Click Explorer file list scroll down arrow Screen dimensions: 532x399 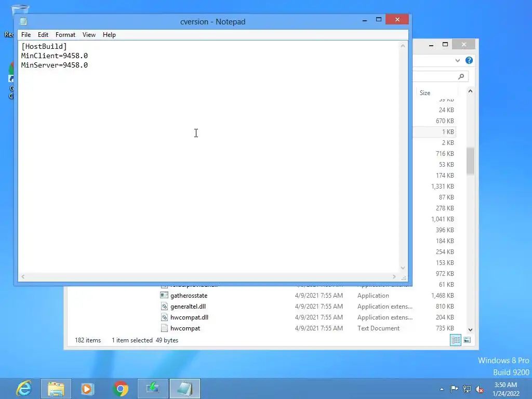point(470,329)
